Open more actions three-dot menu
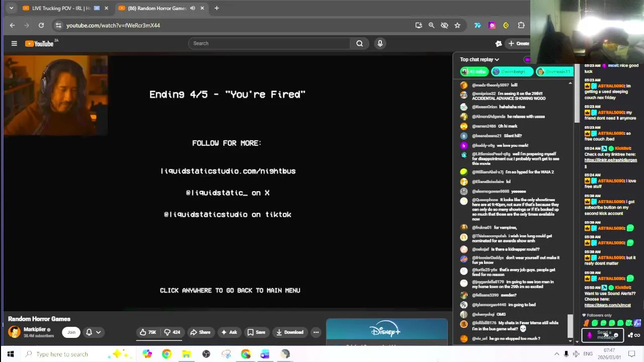 [x=316, y=332]
